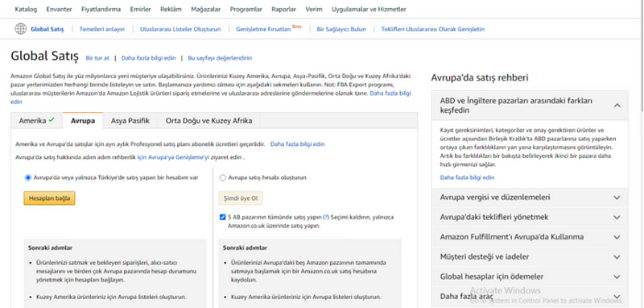Image resolution: width=644 pixels, height=308 pixels.
Task: Open the 'Temelleri anlayın' link
Action: (x=102, y=29)
